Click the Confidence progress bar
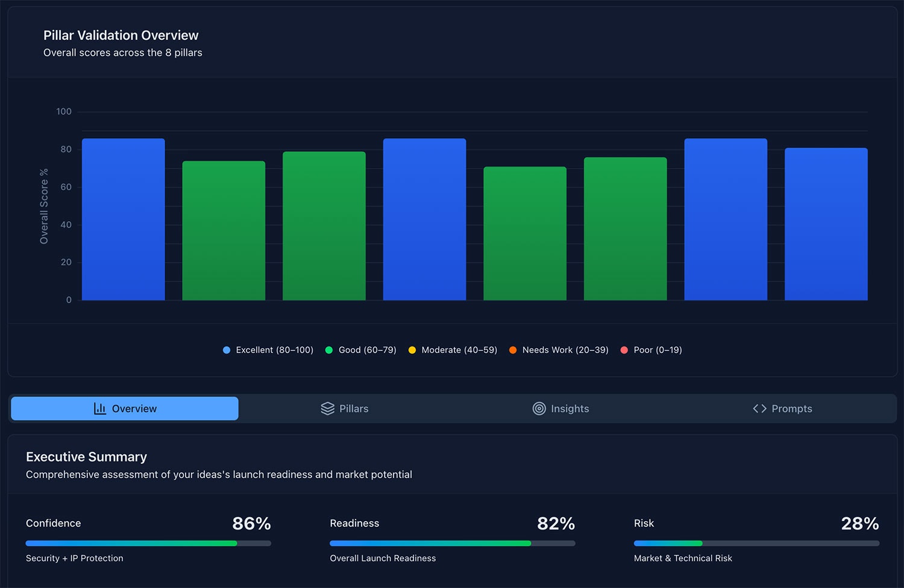The width and height of the screenshot is (904, 588). [x=148, y=543]
